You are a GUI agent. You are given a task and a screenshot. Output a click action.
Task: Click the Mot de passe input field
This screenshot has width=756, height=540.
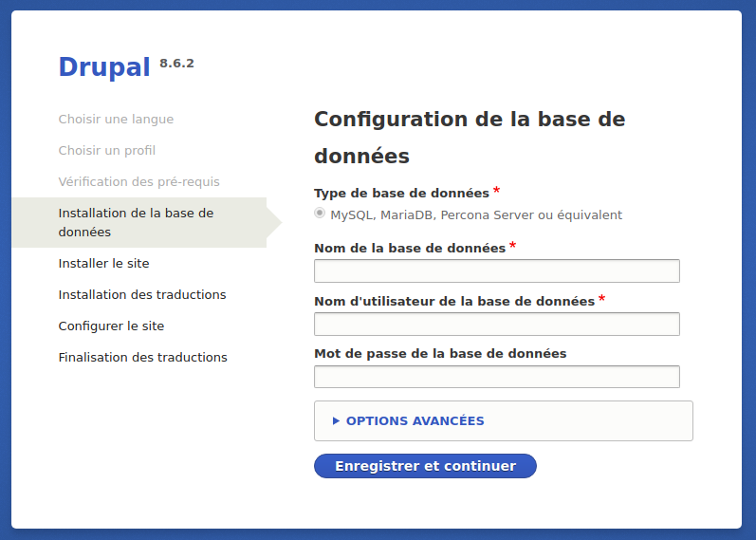[x=496, y=377]
